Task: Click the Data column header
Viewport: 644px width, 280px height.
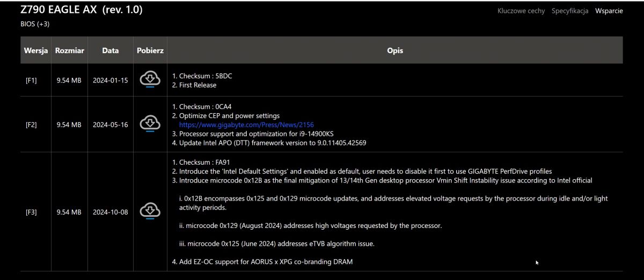Action: coord(110,50)
